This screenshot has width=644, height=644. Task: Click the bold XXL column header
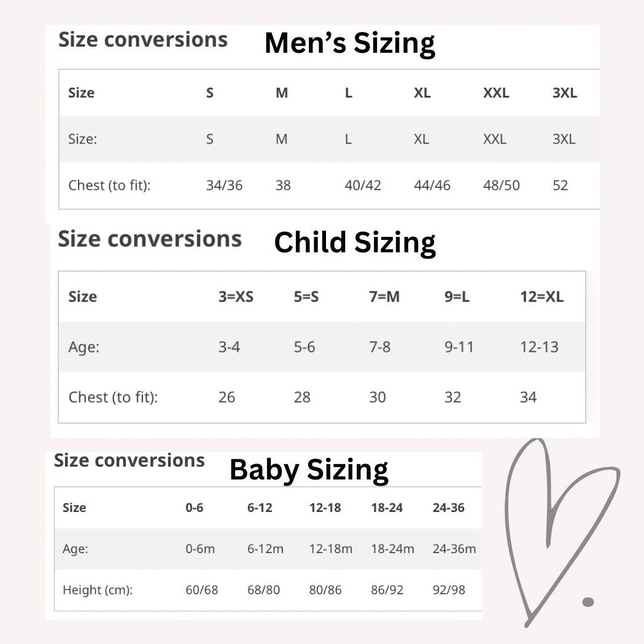pos(495,93)
